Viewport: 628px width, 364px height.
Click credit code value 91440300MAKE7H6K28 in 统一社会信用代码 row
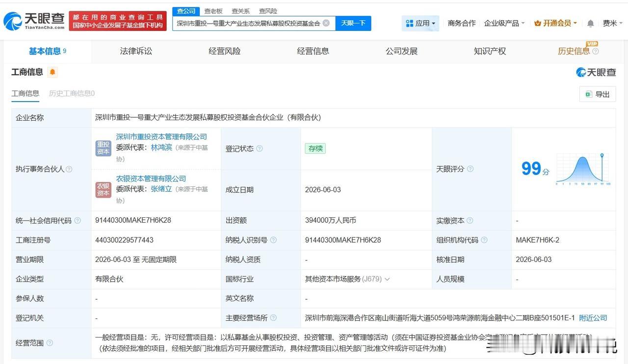coord(133,220)
